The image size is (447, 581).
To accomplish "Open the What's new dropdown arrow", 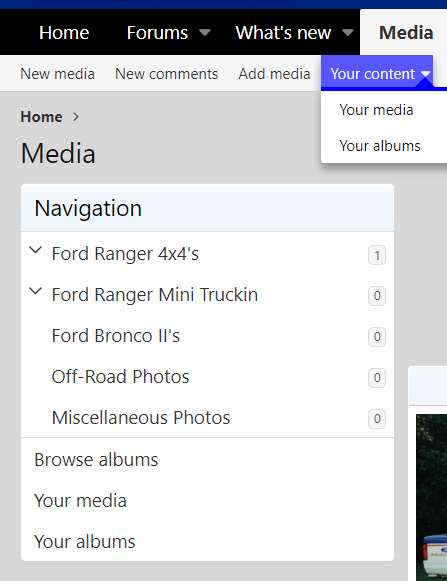I will pos(347,33).
